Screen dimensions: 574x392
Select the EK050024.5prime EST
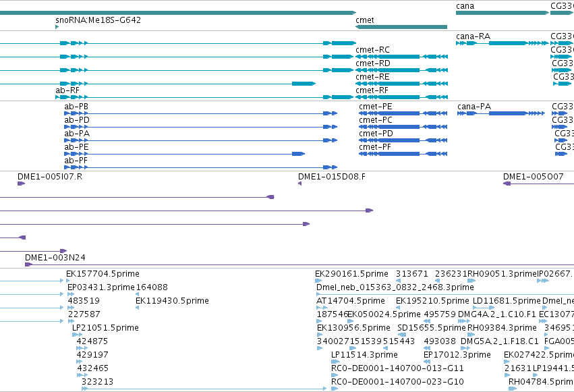351,321
